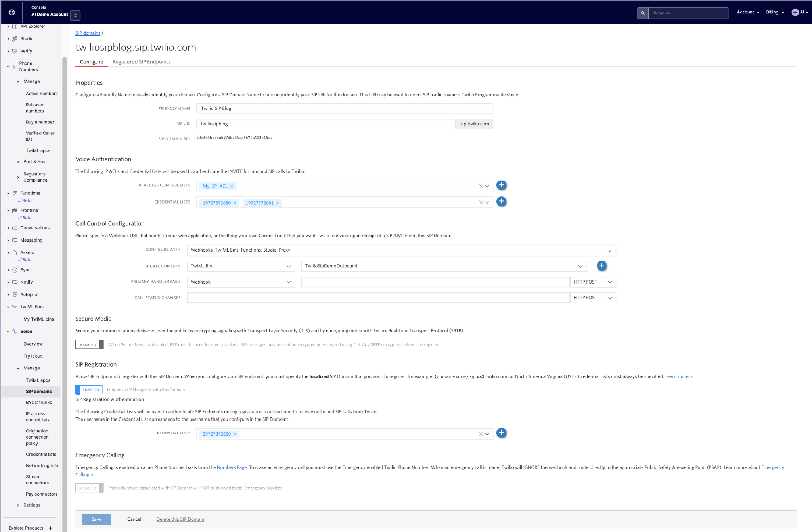The width and height of the screenshot is (812, 532).
Task: Click AI Demo Account link
Action: coord(50,15)
